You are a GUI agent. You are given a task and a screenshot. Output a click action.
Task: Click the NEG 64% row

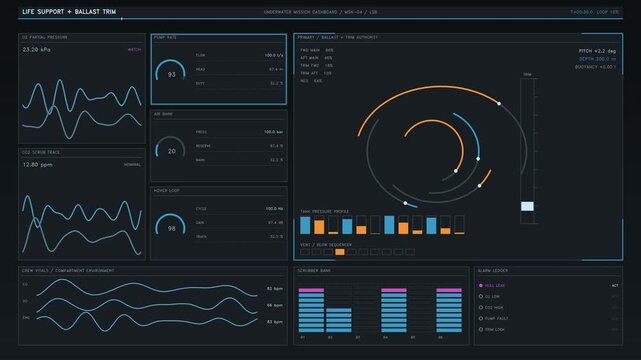coord(311,81)
